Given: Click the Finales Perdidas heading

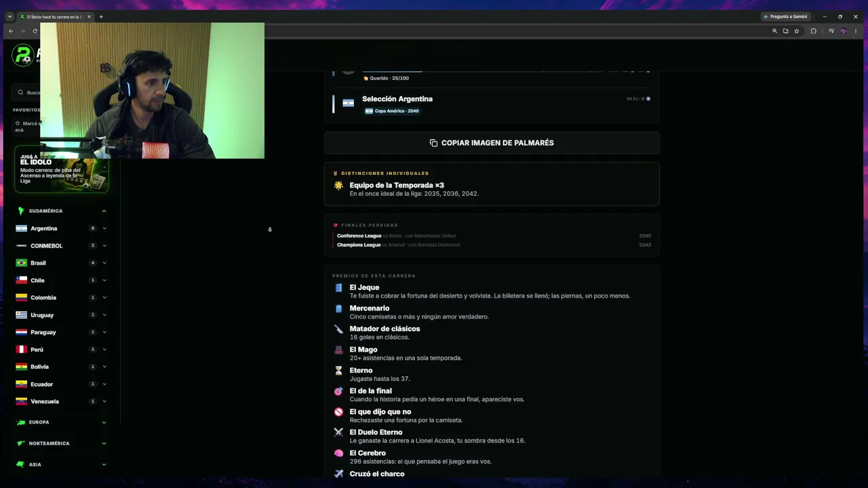Looking at the screenshot, I should click(x=370, y=225).
